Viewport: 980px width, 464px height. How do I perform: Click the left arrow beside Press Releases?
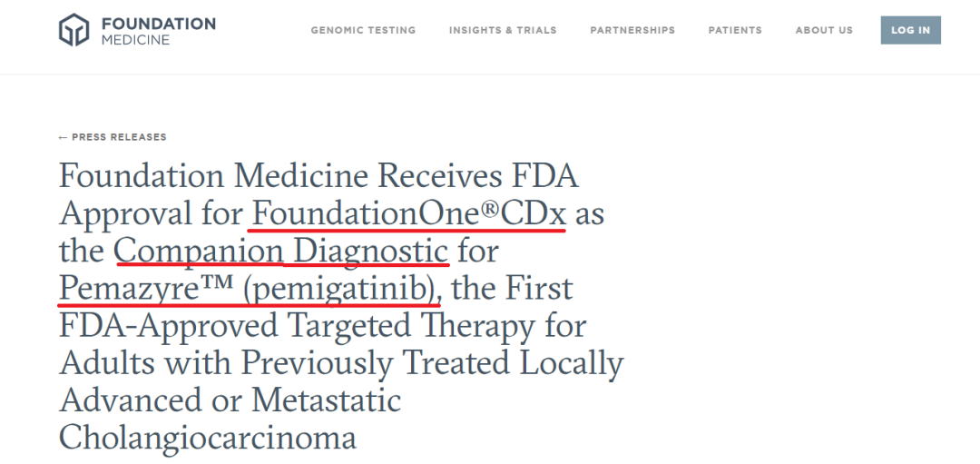(63, 138)
